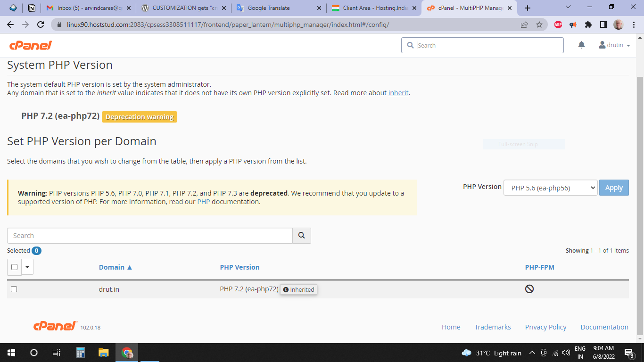The width and height of the screenshot is (644, 362).
Task: Open the PHP documentation link in warning
Action: point(203,202)
